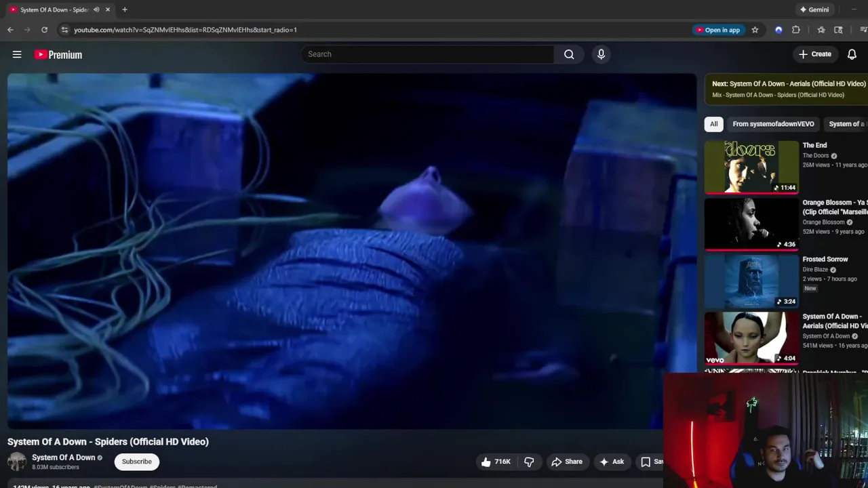Click the address bar URL
Screen dimensions: 868x488
click(185, 30)
